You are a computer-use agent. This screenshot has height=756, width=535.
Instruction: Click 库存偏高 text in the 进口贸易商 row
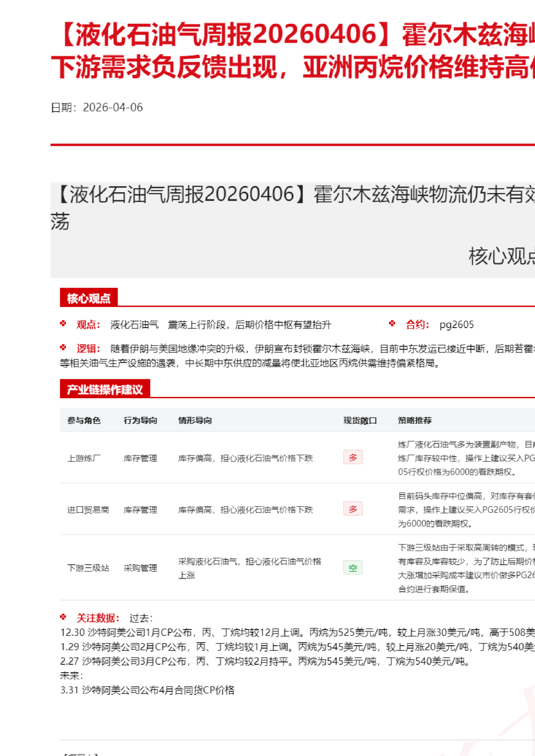tap(245, 510)
